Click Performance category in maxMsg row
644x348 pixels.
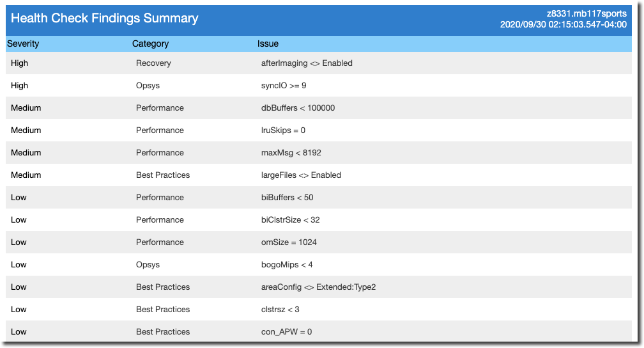160,153
